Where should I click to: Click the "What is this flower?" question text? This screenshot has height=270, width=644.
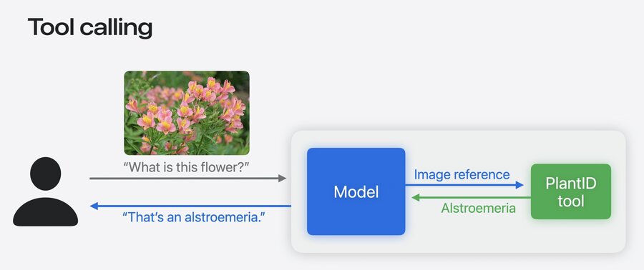187,167
